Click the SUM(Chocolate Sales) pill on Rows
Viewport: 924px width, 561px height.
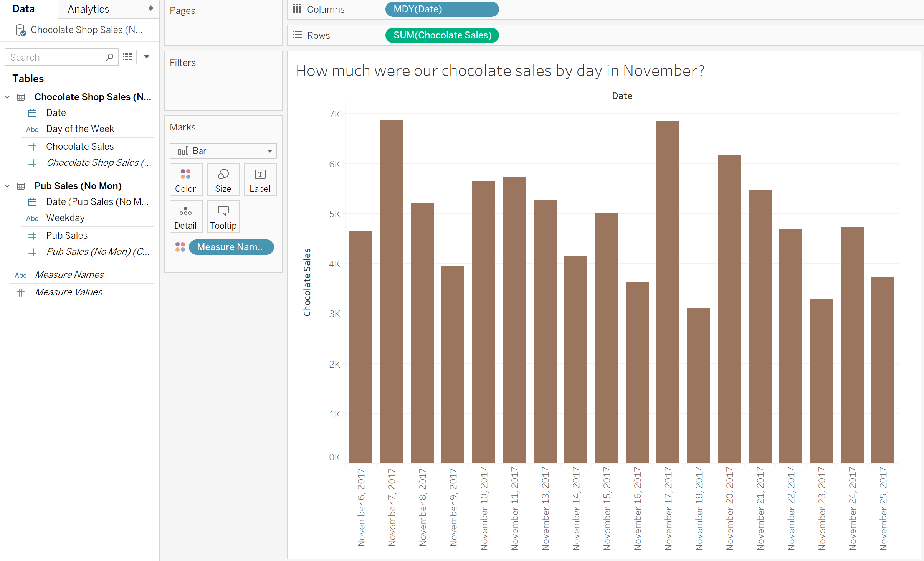[442, 35]
